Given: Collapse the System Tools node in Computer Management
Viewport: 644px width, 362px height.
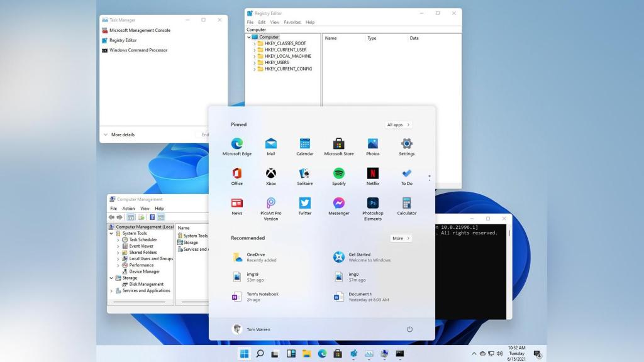Looking at the screenshot, I should pyautogui.click(x=111, y=233).
